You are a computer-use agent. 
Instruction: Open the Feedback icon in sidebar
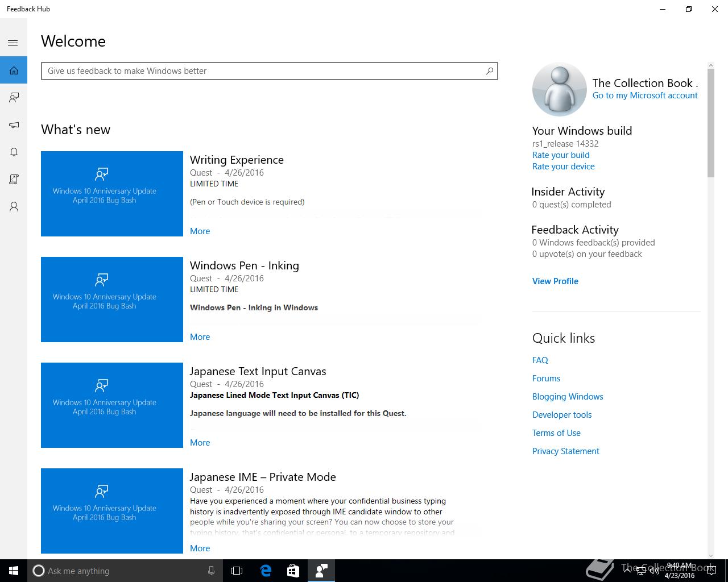coord(14,98)
